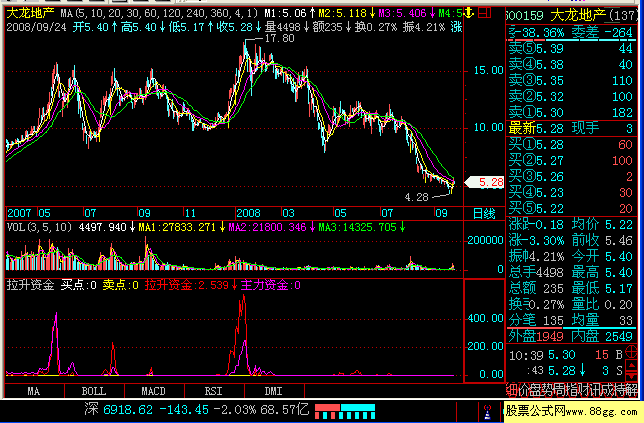
Task: Open the 成 tab in quote panel
Action: coord(607,390)
